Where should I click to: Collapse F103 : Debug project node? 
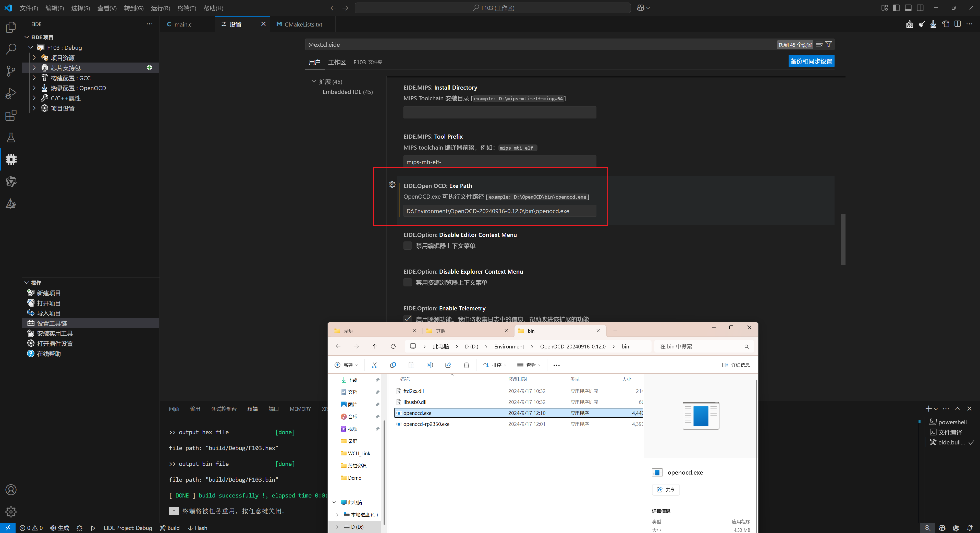(31, 47)
